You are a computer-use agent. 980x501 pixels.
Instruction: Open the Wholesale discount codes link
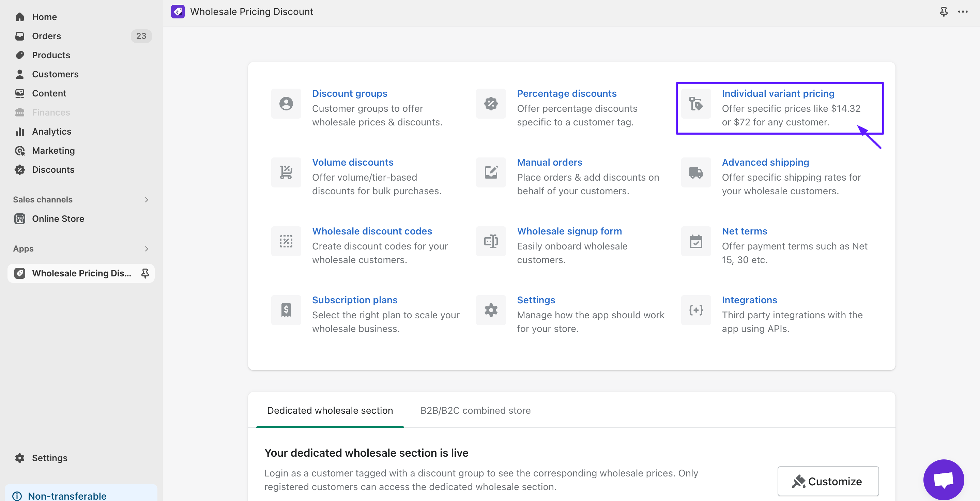372,231
